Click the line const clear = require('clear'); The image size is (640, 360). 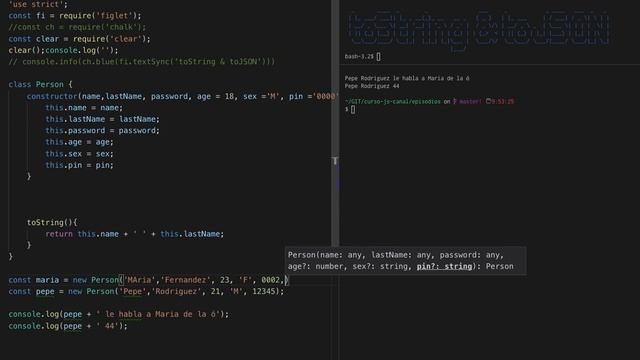(x=79, y=39)
